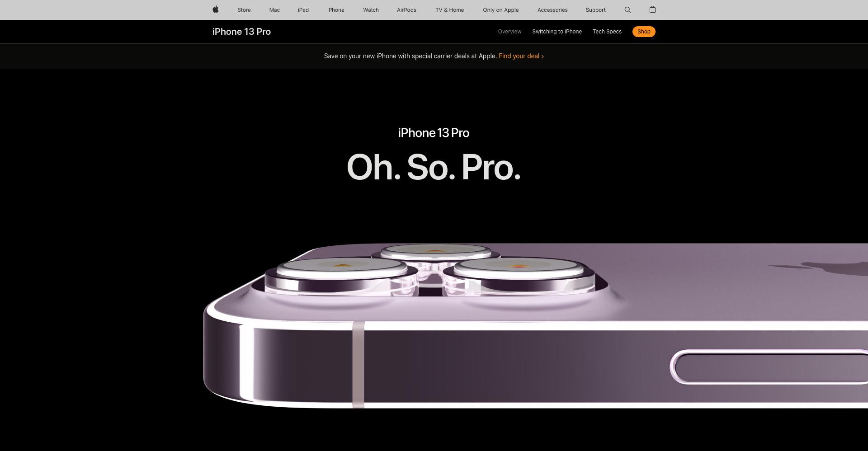Open the Store menu

point(244,10)
